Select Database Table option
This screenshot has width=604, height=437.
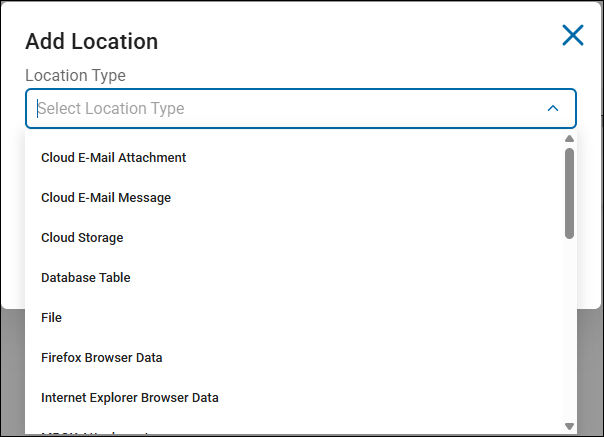(86, 278)
